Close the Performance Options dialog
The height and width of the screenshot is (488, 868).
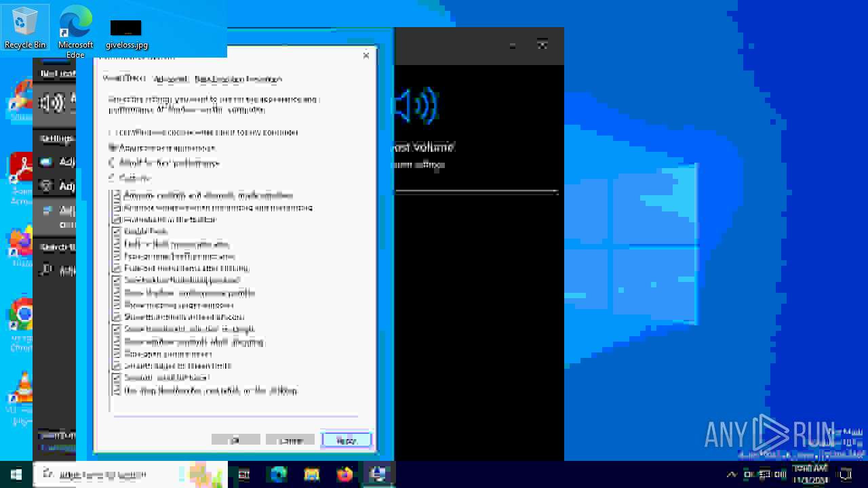click(366, 56)
